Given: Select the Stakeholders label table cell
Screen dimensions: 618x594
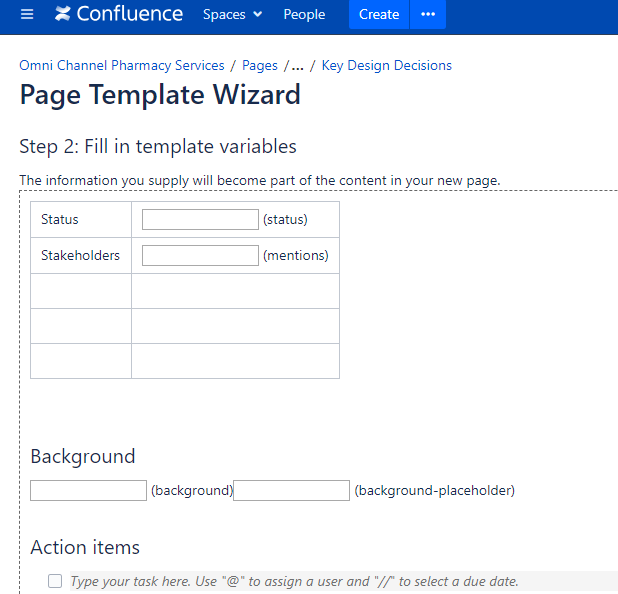Looking at the screenshot, I should tap(81, 255).
